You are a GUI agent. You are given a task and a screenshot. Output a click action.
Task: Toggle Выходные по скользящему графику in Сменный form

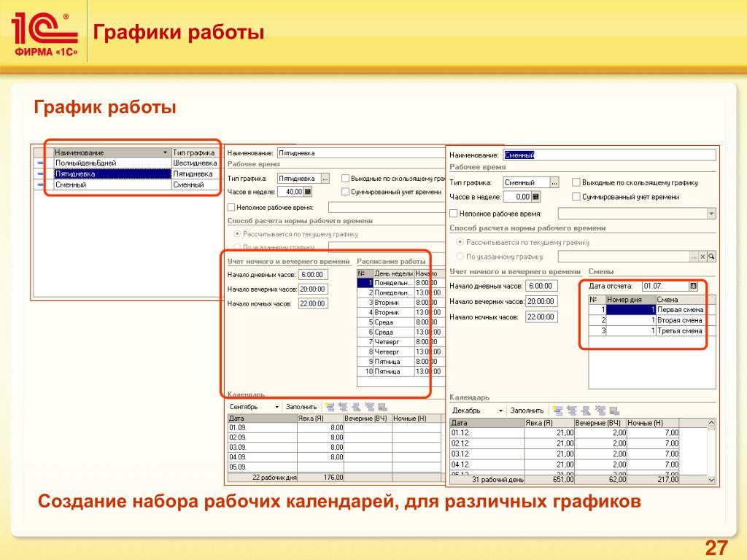(576, 182)
